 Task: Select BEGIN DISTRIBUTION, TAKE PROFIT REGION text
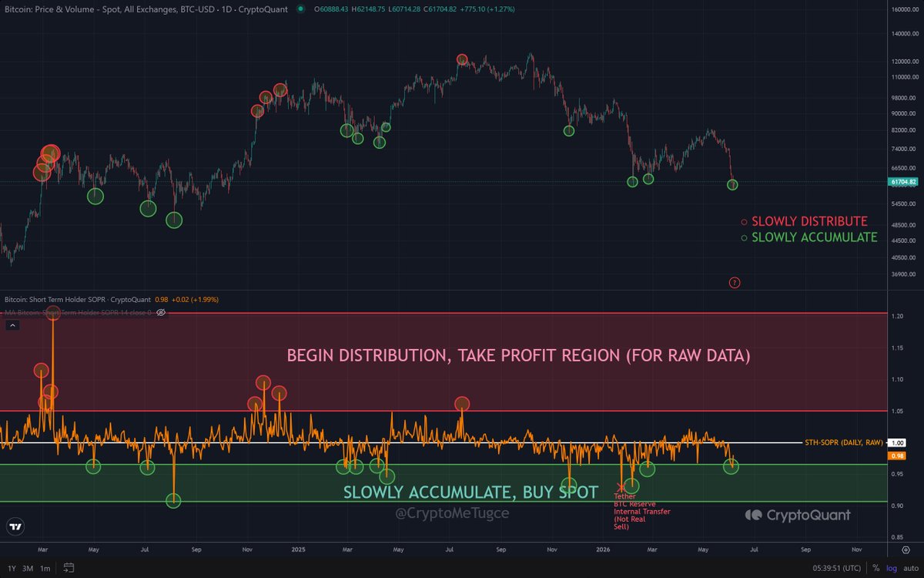coord(517,355)
